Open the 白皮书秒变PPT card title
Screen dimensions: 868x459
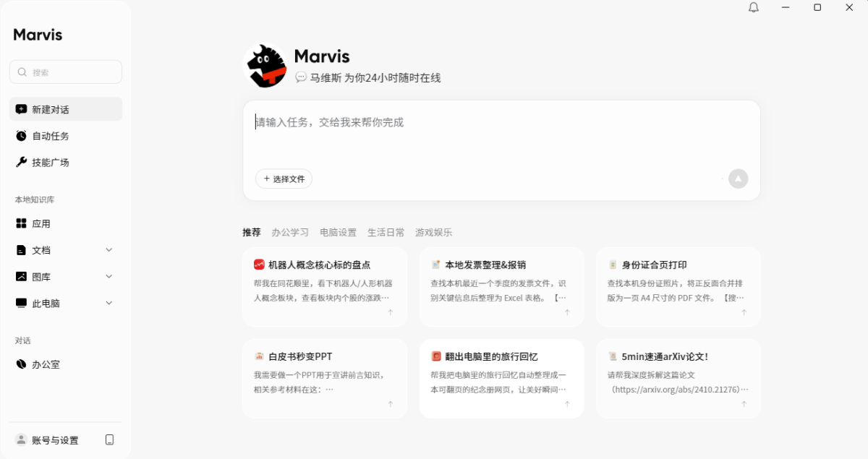tap(300, 356)
